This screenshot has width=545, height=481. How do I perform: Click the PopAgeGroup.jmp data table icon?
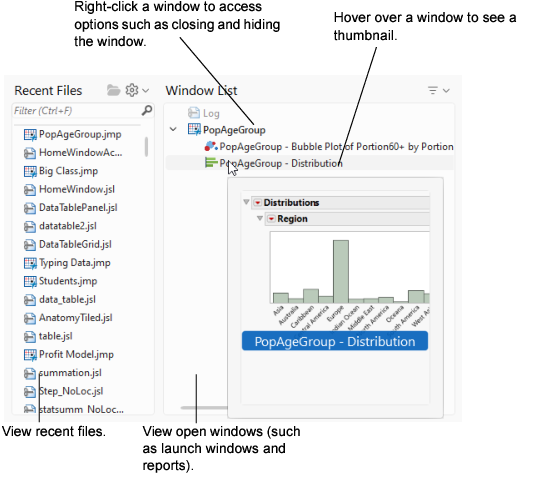30,135
